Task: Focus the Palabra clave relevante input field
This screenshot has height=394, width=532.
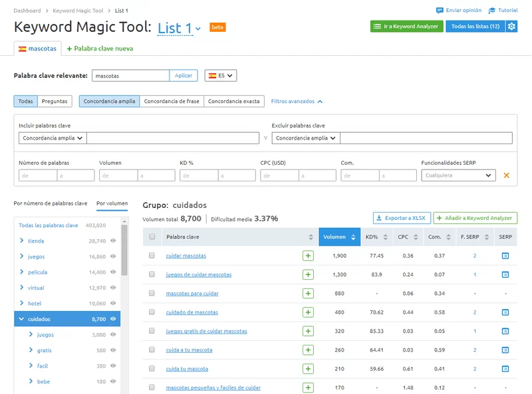Action: coord(130,76)
